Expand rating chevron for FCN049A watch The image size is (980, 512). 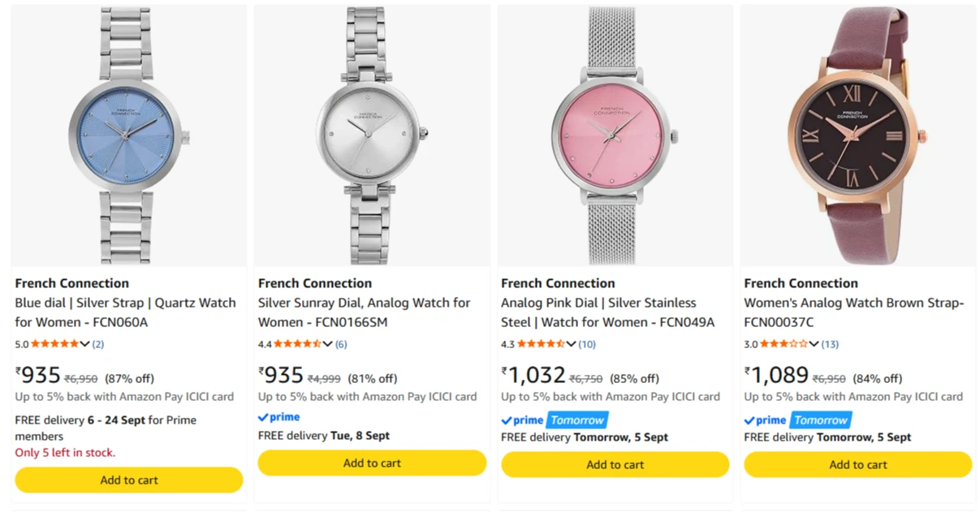click(x=572, y=344)
